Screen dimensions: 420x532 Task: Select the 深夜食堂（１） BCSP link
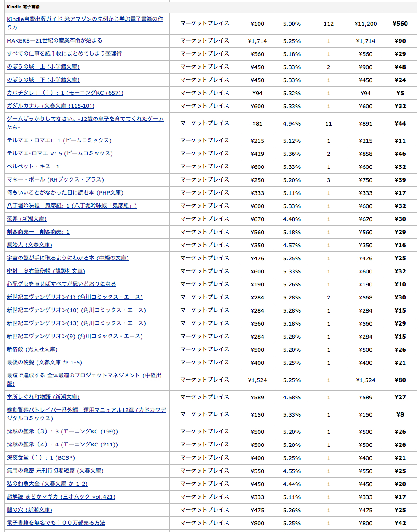click(41, 458)
